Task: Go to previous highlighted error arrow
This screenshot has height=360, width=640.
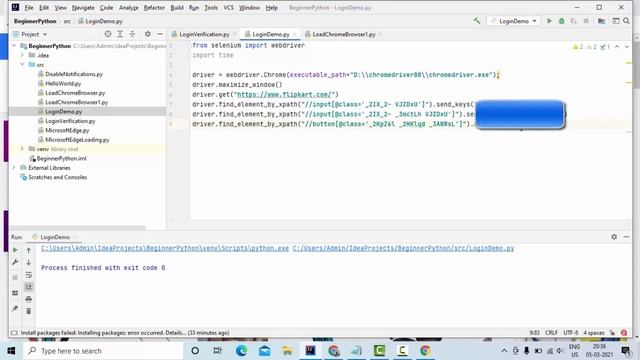Action: tap(617, 47)
